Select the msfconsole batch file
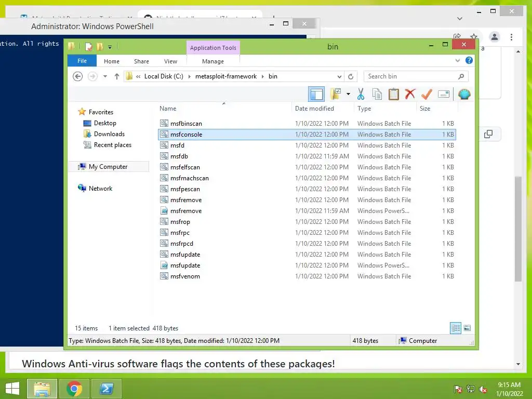Viewport: 532px width, 399px height. (x=307, y=135)
